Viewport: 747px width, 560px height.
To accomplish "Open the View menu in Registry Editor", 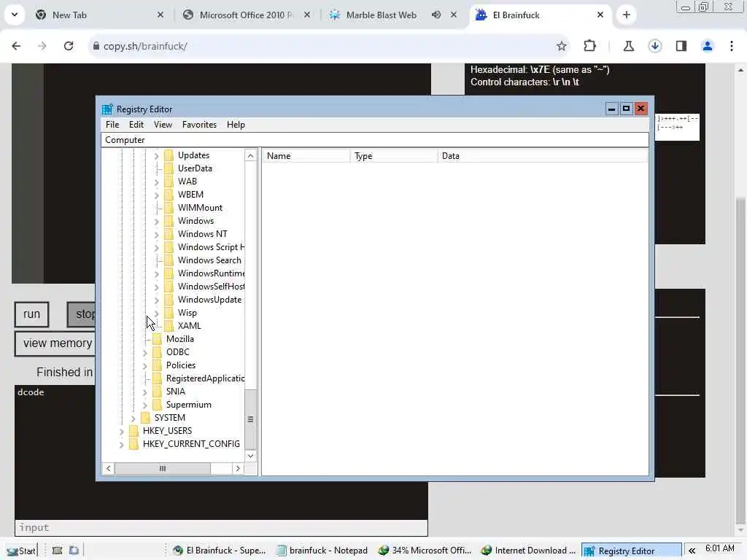I will pyautogui.click(x=163, y=125).
